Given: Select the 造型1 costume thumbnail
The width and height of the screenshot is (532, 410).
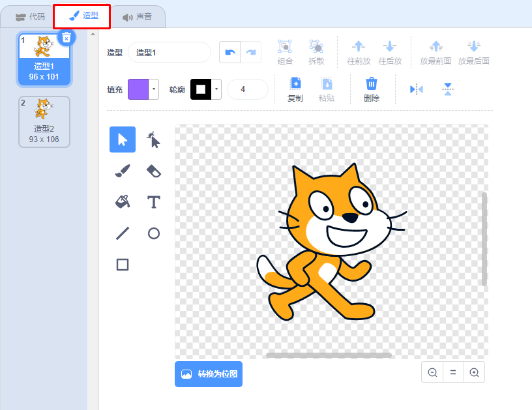Looking at the screenshot, I should [x=44, y=59].
